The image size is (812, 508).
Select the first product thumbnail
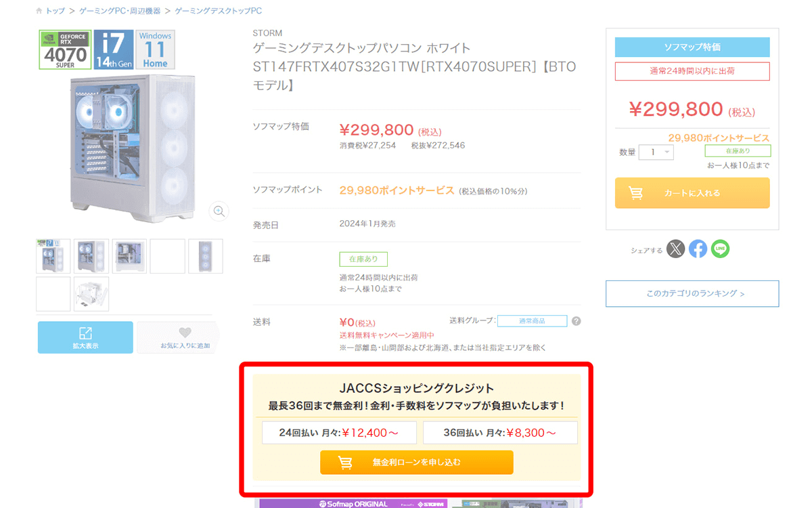[x=53, y=256]
